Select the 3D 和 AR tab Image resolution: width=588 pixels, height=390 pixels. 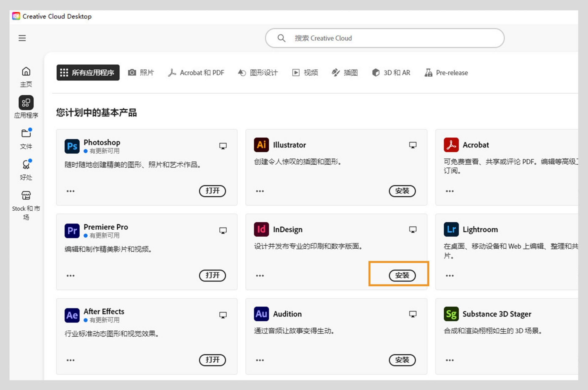(x=391, y=73)
